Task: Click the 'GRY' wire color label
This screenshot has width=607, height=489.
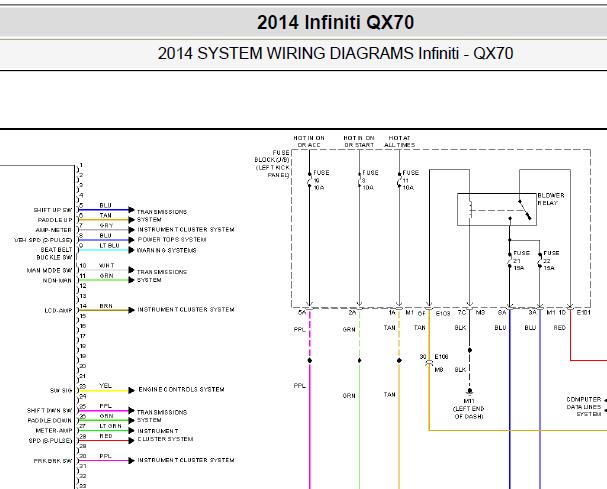Action: pyautogui.click(x=106, y=225)
